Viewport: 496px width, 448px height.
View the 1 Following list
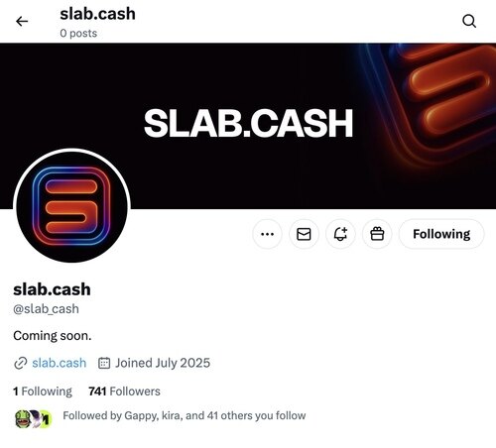click(43, 392)
